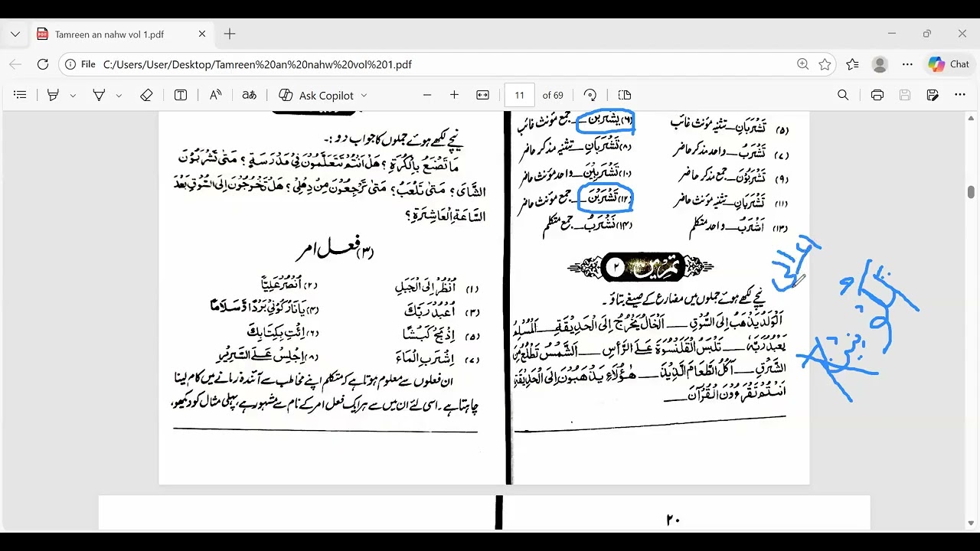The image size is (980, 551).
Task: Open the Favorites list
Action: [852, 64]
